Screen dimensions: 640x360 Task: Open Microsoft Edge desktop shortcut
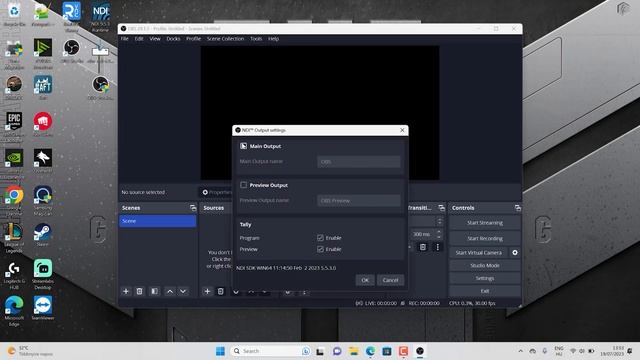(14, 311)
